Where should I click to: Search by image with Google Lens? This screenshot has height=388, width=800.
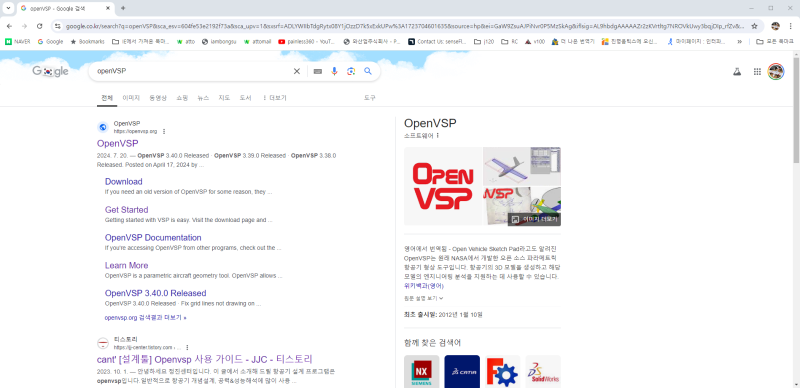(351, 71)
